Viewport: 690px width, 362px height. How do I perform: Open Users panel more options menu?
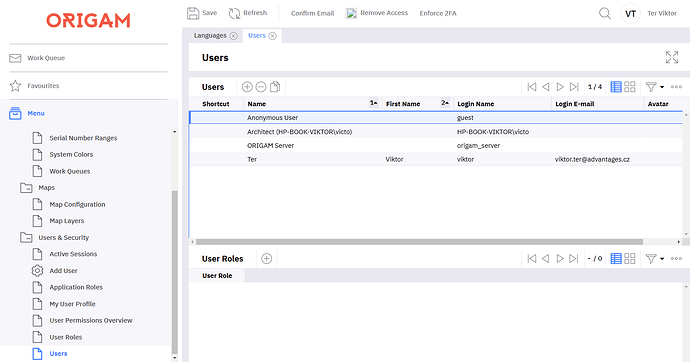click(x=676, y=87)
